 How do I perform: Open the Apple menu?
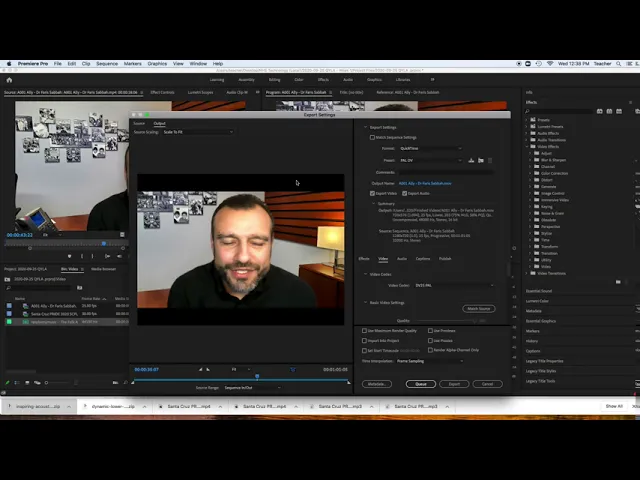click(x=9, y=64)
